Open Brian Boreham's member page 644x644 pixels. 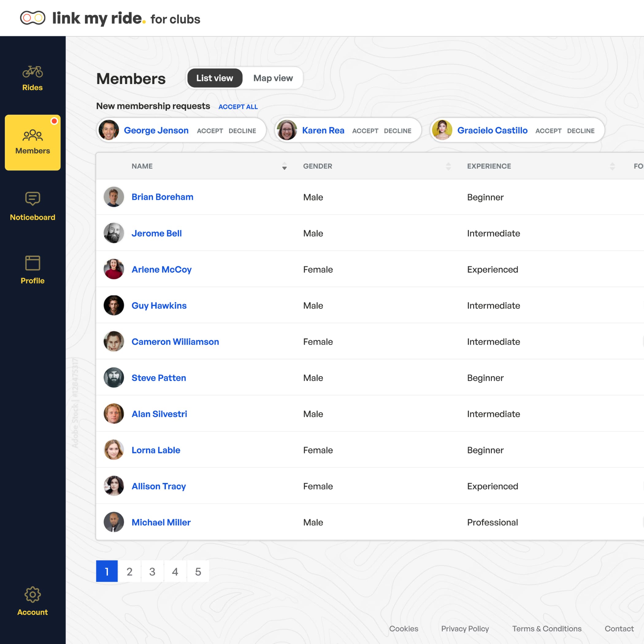pos(162,197)
